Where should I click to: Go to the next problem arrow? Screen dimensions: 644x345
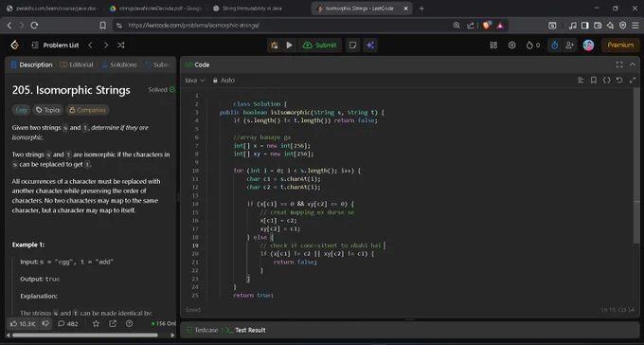(x=106, y=45)
